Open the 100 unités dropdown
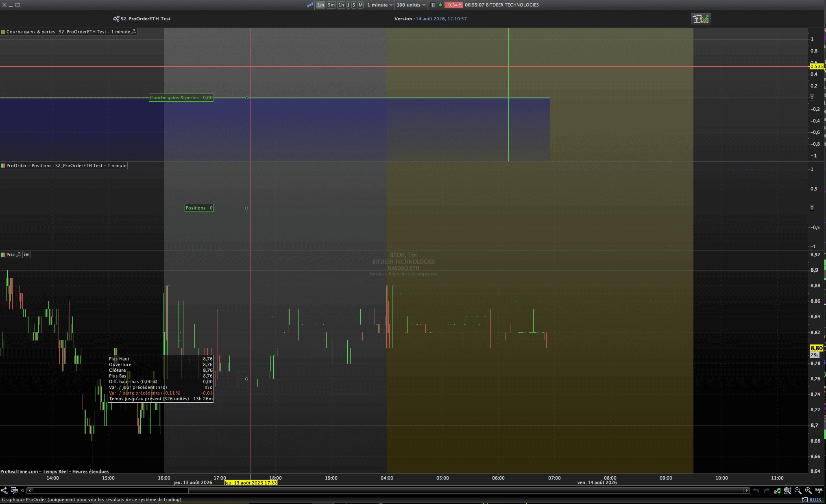This screenshot has height=504, width=826. tap(411, 5)
